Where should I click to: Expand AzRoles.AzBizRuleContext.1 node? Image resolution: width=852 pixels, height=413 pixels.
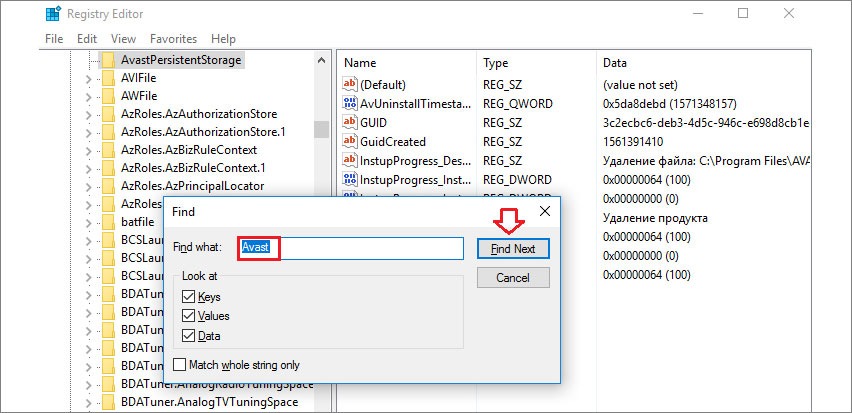tap(89, 168)
